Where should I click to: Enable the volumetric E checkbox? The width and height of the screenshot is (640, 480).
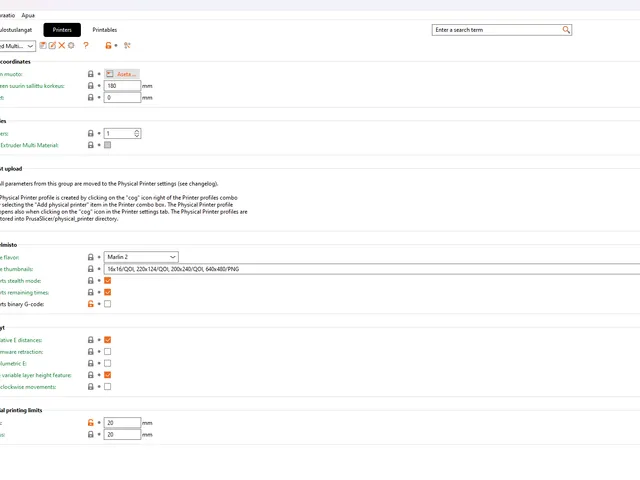pos(107,363)
